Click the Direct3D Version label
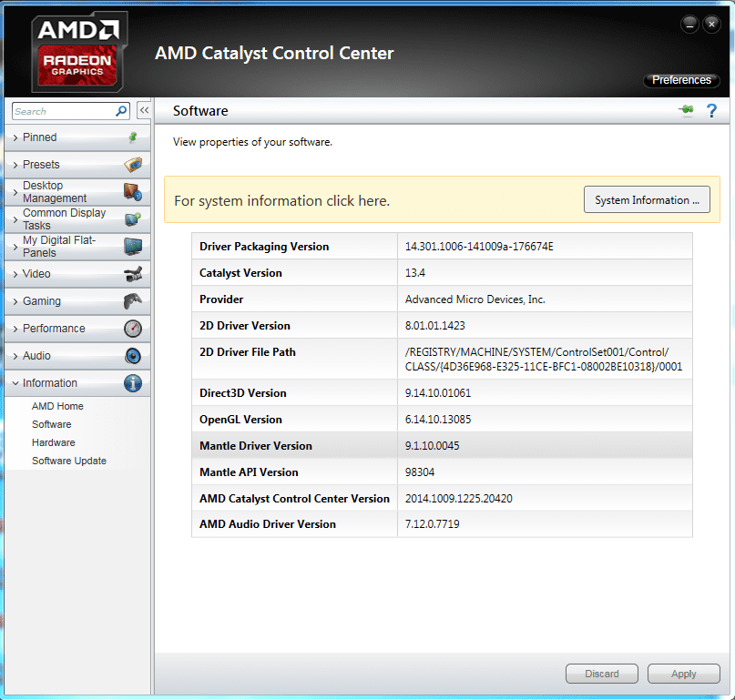The height and width of the screenshot is (700, 735). (243, 393)
